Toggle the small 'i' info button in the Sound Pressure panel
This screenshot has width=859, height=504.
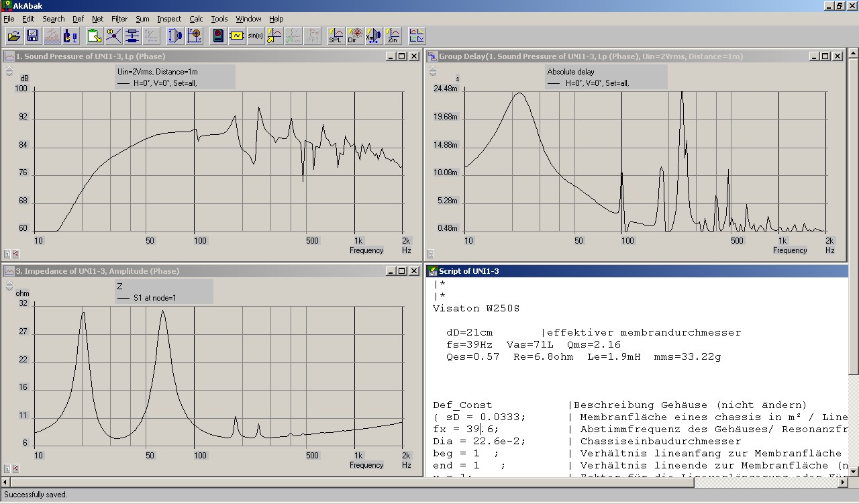point(7,254)
